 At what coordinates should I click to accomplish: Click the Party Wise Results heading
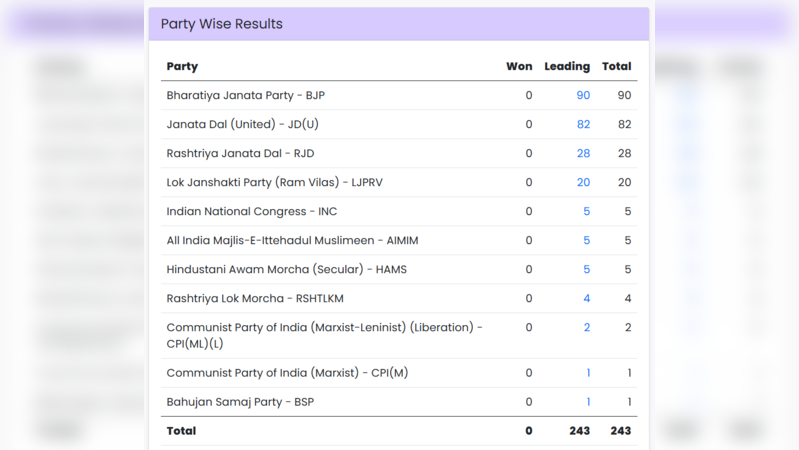(x=221, y=24)
